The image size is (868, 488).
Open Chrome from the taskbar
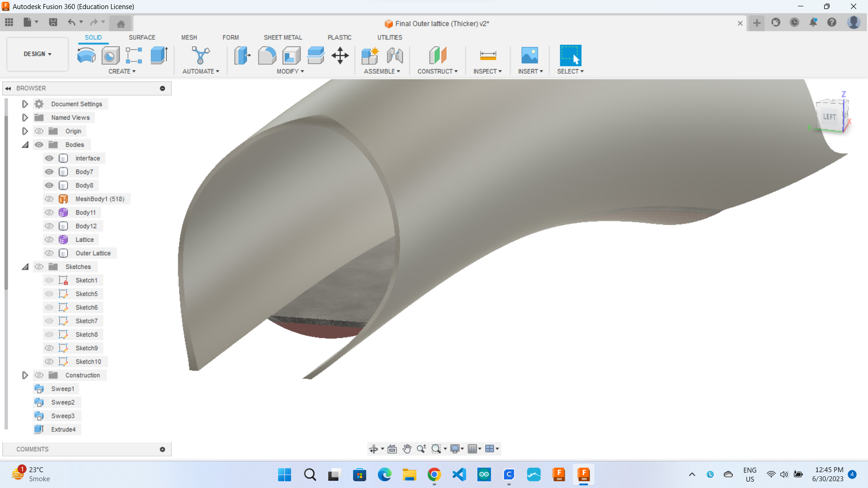[x=434, y=475]
